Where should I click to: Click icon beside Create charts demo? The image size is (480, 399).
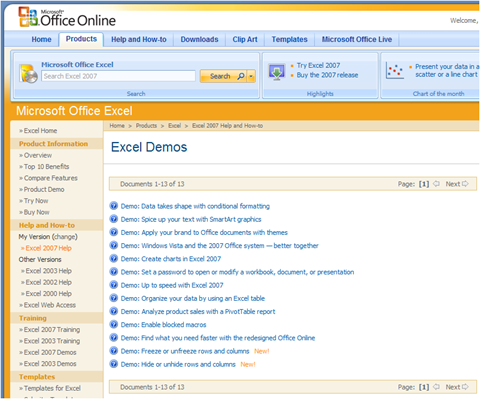coord(114,258)
